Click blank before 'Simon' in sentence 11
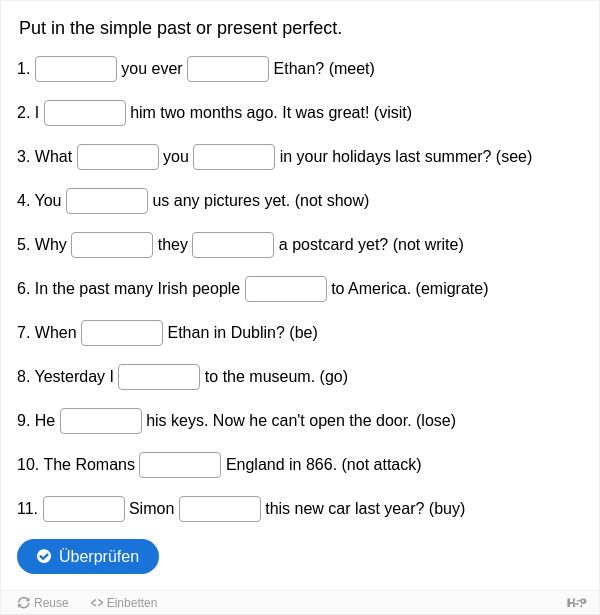Image resolution: width=600 pixels, height=615 pixels. [x=84, y=509]
